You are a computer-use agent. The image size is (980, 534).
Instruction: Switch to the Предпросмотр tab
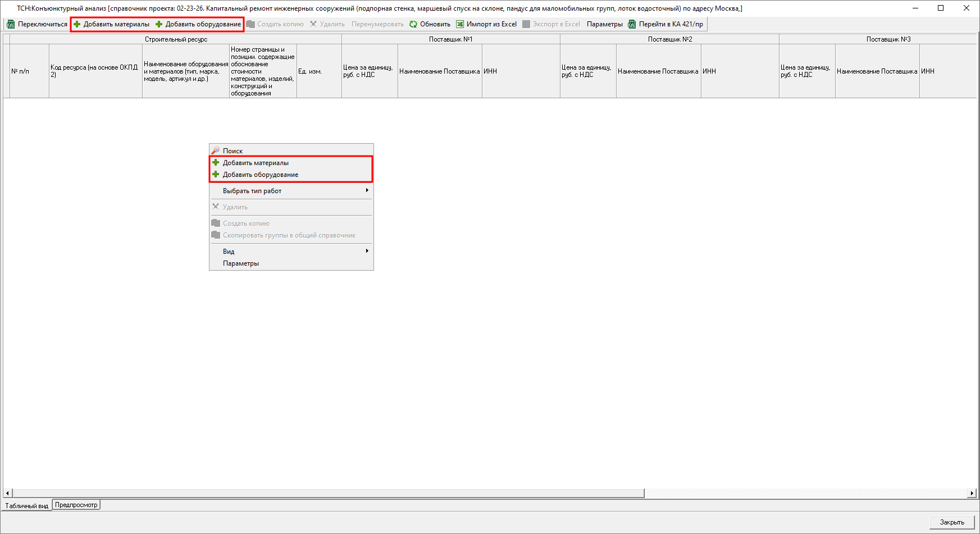(76, 505)
